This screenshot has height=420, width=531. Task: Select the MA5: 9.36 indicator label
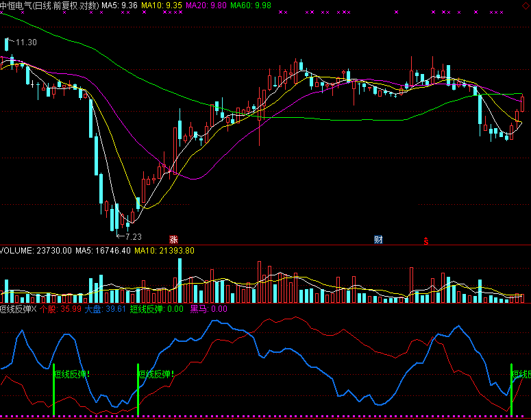[x=119, y=5]
